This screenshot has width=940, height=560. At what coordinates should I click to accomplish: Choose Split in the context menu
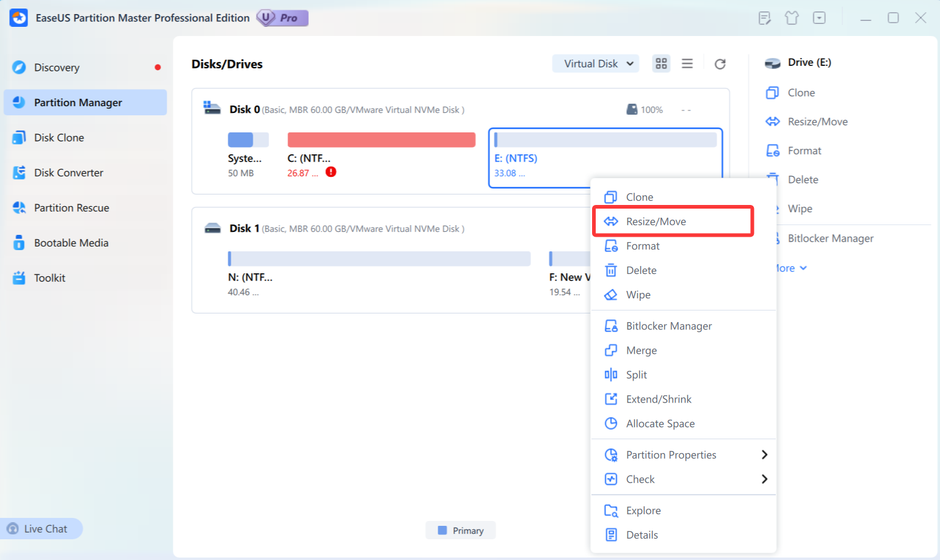(x=684, y=375)
